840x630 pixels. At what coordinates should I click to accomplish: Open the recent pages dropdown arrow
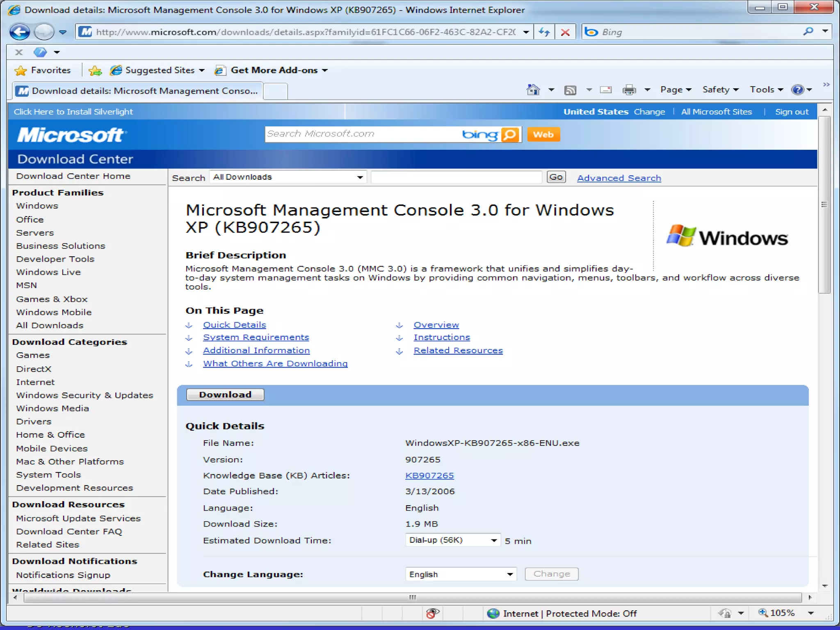coord(63,32)
